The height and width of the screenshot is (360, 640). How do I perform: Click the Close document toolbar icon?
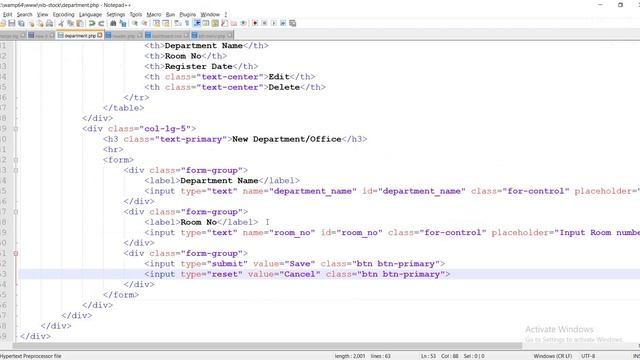(31, 23)
